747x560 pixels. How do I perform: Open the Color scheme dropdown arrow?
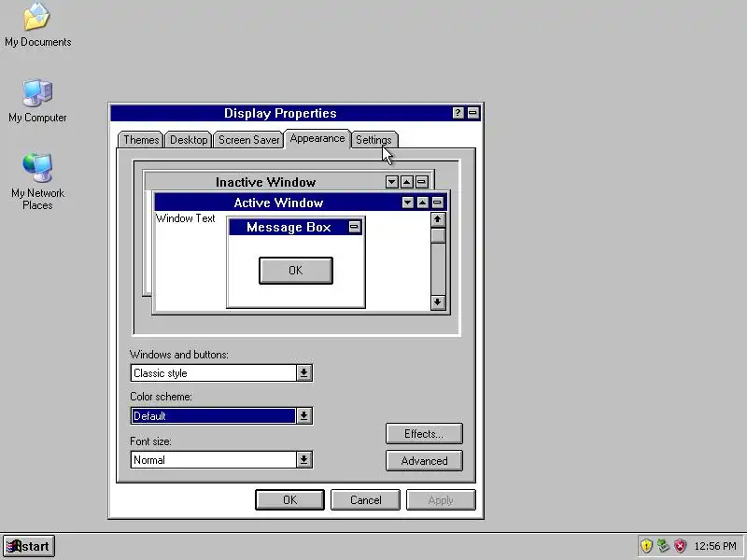point(304,415)
